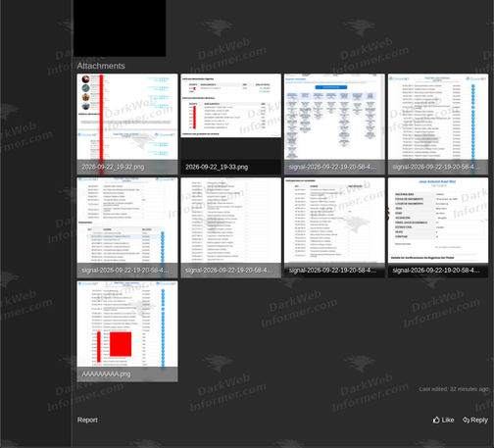Open the Jose Antonio profile attachment thumbnail

click(438, 227)
